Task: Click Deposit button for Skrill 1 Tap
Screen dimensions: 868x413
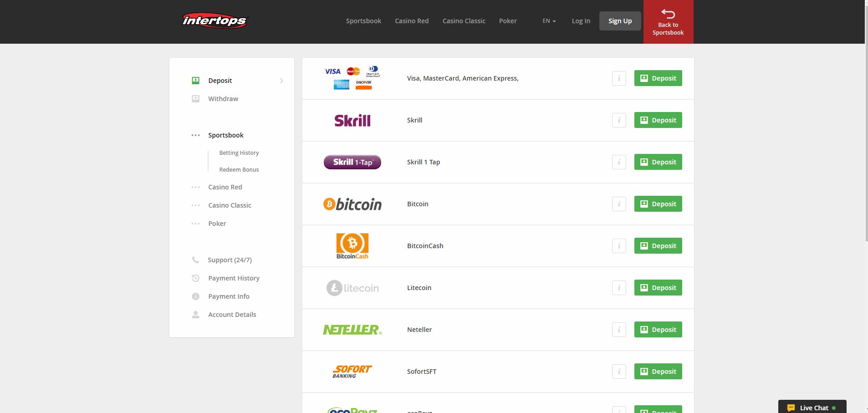Action: click(658, 162)
